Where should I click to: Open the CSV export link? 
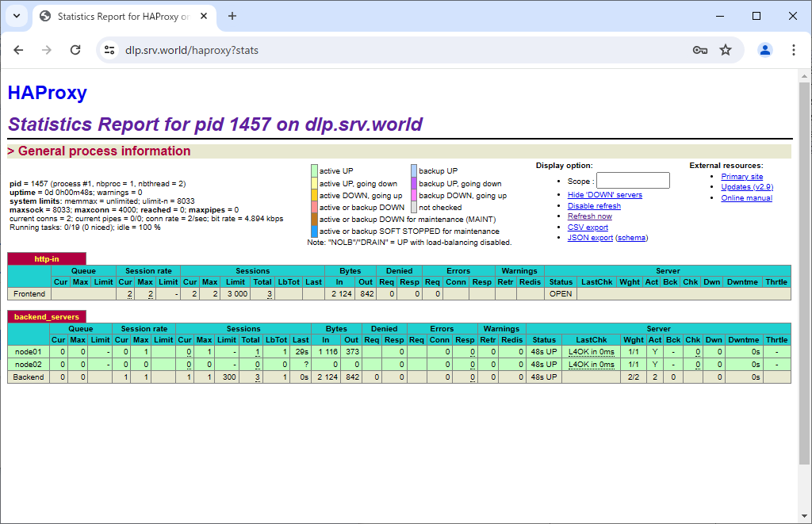[588, 228]
